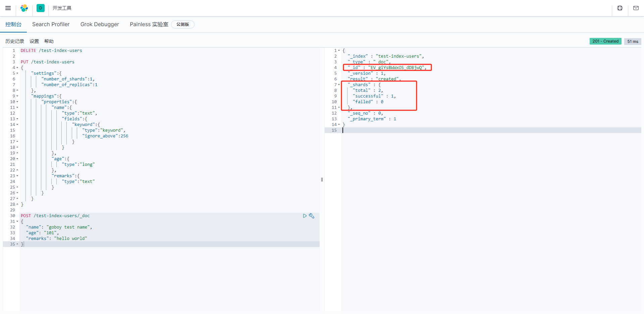This screenshot has height=314, width=644.
Task: Click the "number_of_shards":1 line
Action: click(68, 79)
